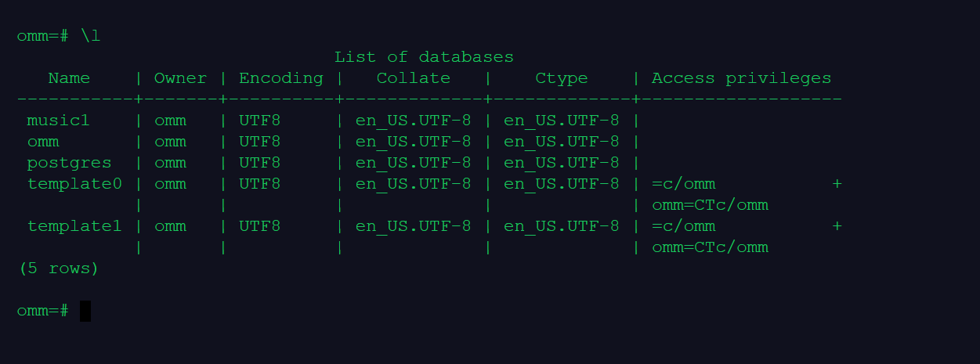
Task: Click the 'List of databases' title
Action: coord(424,57)
